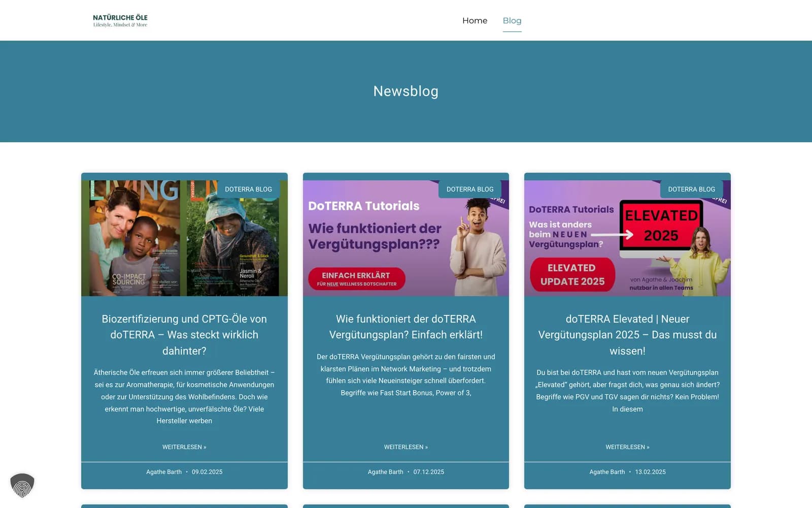Open the Vergütungsplan tutorial thumbnail image

[406, 238]
